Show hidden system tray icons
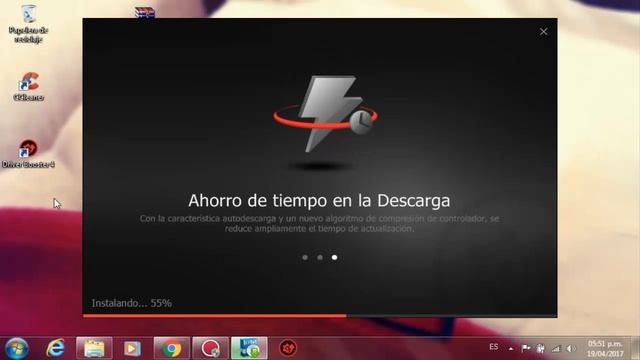 pos(511,349)
